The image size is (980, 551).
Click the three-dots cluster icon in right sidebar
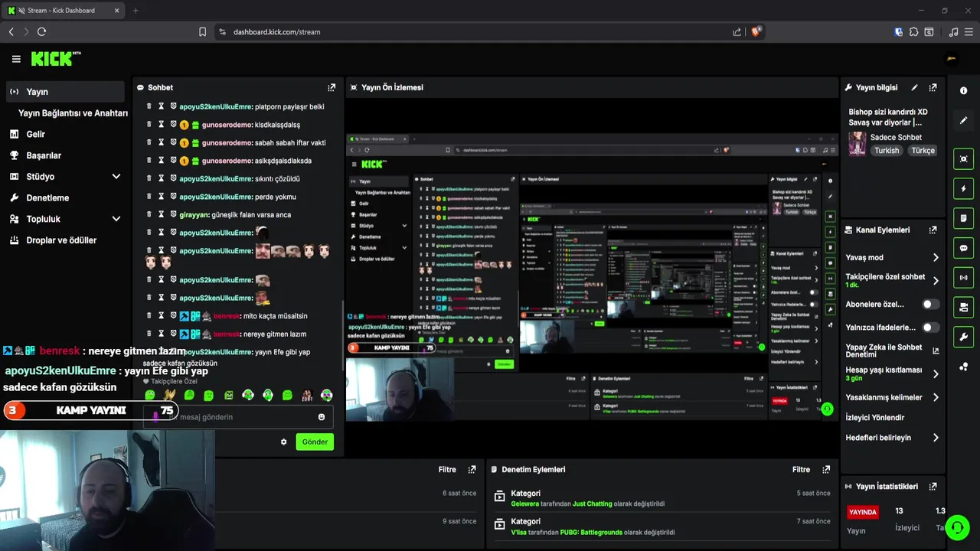click(x=964, y=367)
